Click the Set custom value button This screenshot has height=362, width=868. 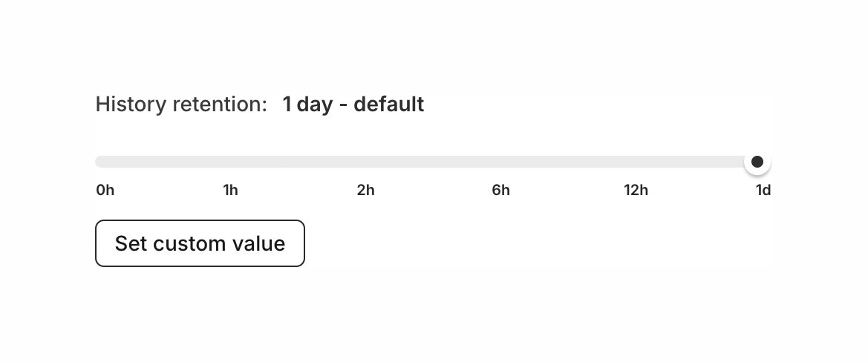pos(200,243)
